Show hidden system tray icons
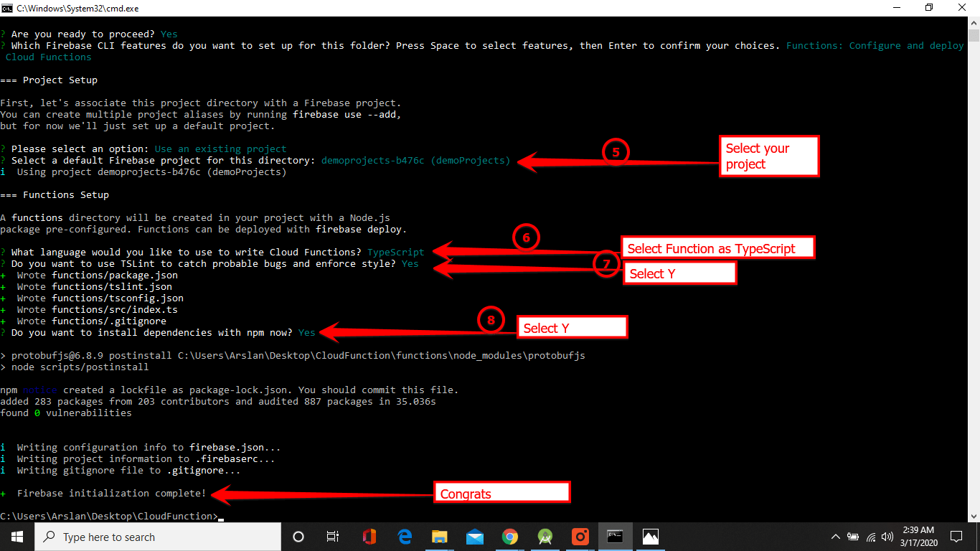 pyautogui.click(x=836, y=537)
